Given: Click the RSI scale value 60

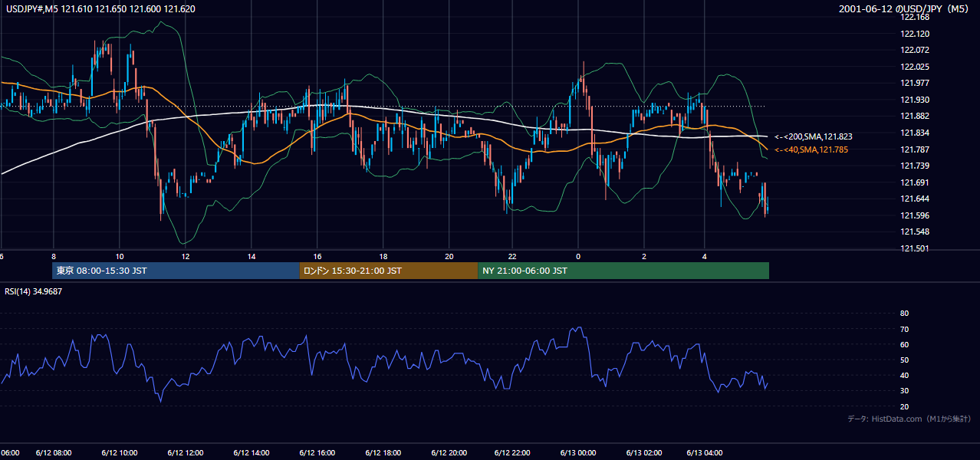Looking at the screenshot, I should (x=904, y=344).
